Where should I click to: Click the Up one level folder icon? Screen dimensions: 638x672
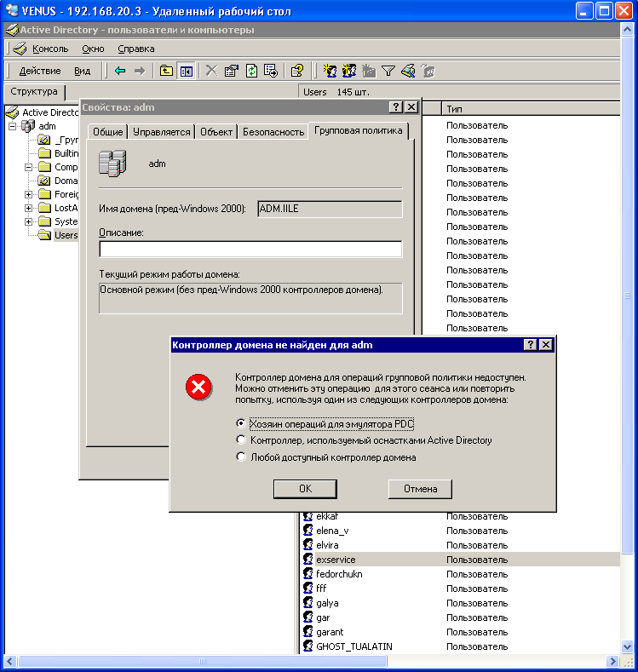(x=166, y=71)
